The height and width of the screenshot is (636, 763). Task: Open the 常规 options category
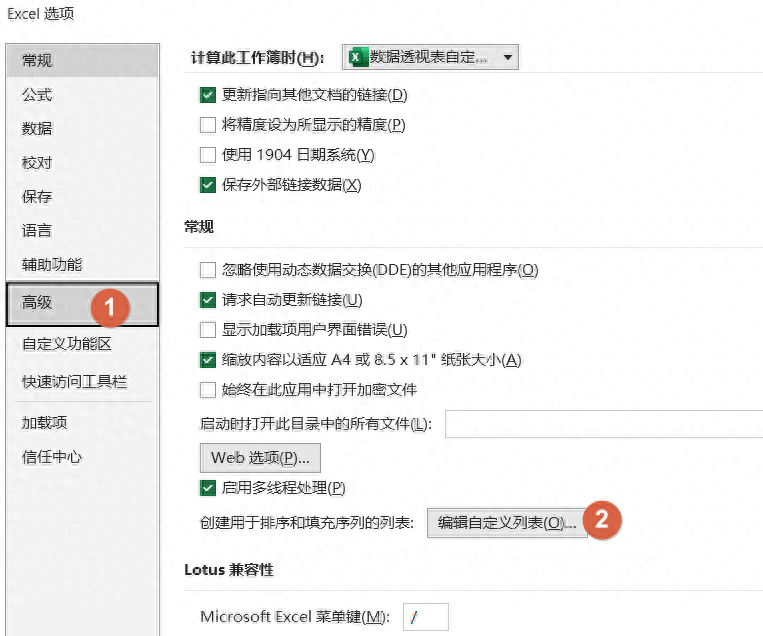[x=37, y=61]
